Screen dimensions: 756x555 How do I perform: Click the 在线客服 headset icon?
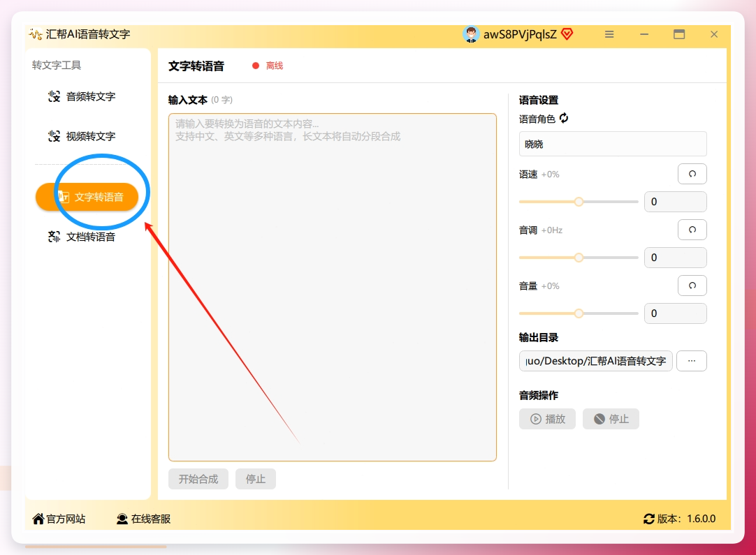(122, 519)
